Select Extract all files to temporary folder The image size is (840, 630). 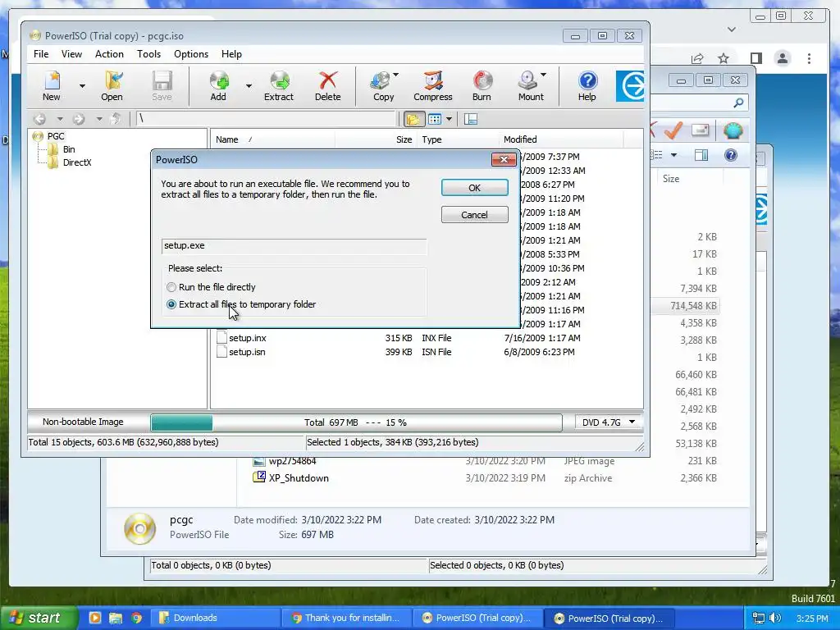(x=241, y=304)
